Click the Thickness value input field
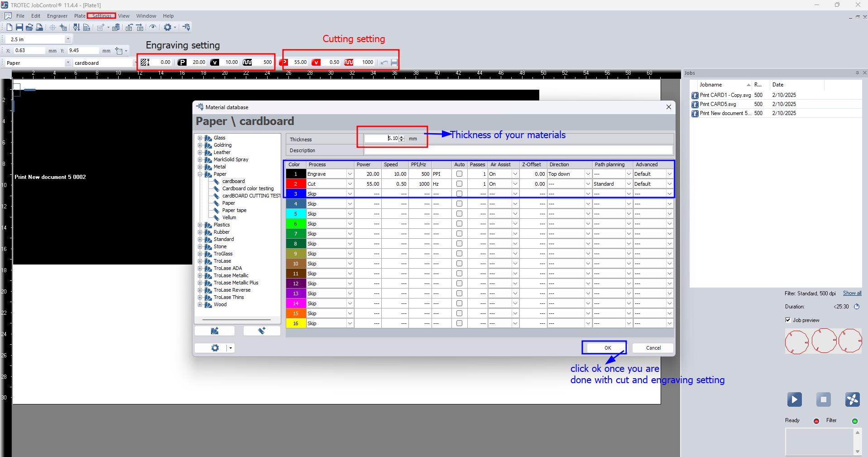This screenshot has height=457, width=868. 382,139
